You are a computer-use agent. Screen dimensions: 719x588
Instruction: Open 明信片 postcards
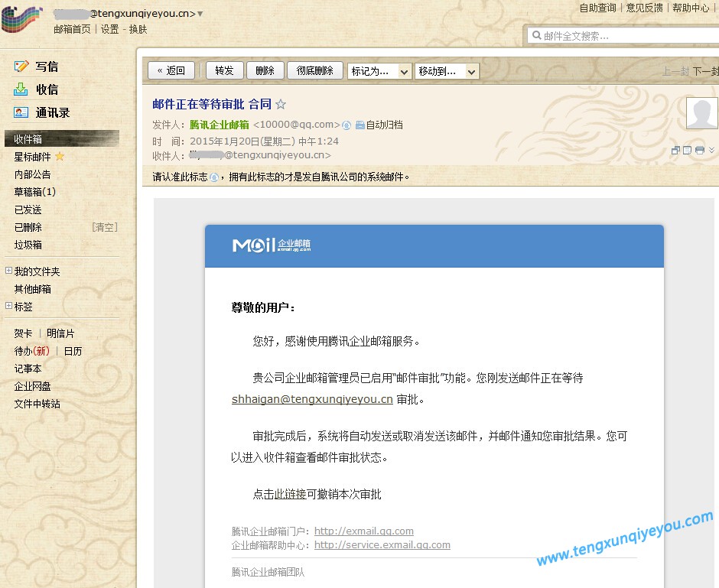click(x=60, y=333)
